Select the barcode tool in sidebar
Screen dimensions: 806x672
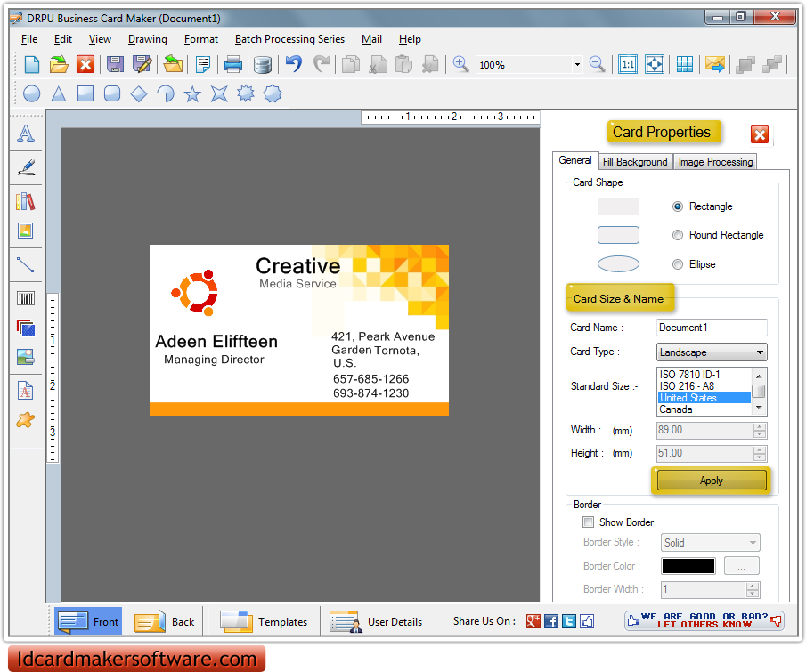pyautogui.click(x=26, y=298)
